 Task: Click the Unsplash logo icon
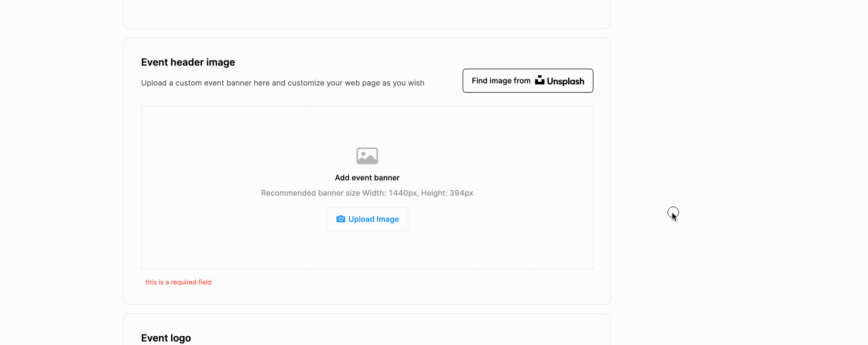point(539,80)
